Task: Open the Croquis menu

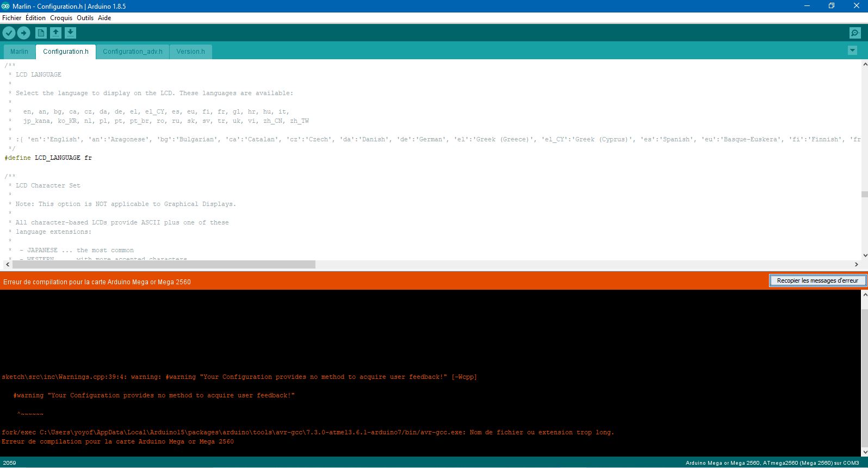Action: pyautogui.click(x=61, y=18)
